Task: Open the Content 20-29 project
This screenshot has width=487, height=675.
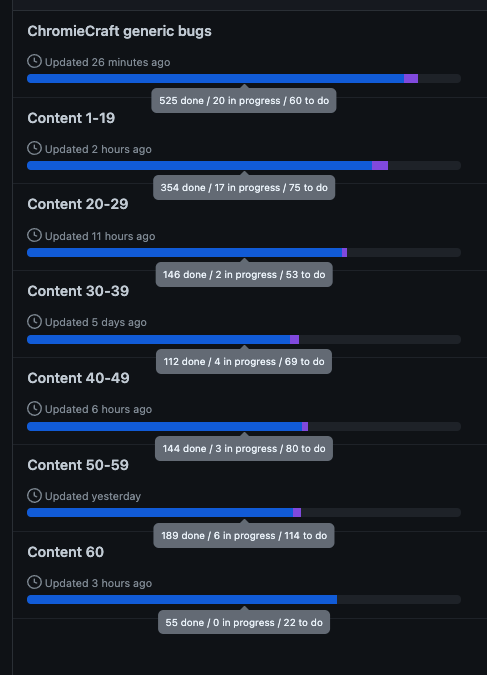Action: (78, 204)
